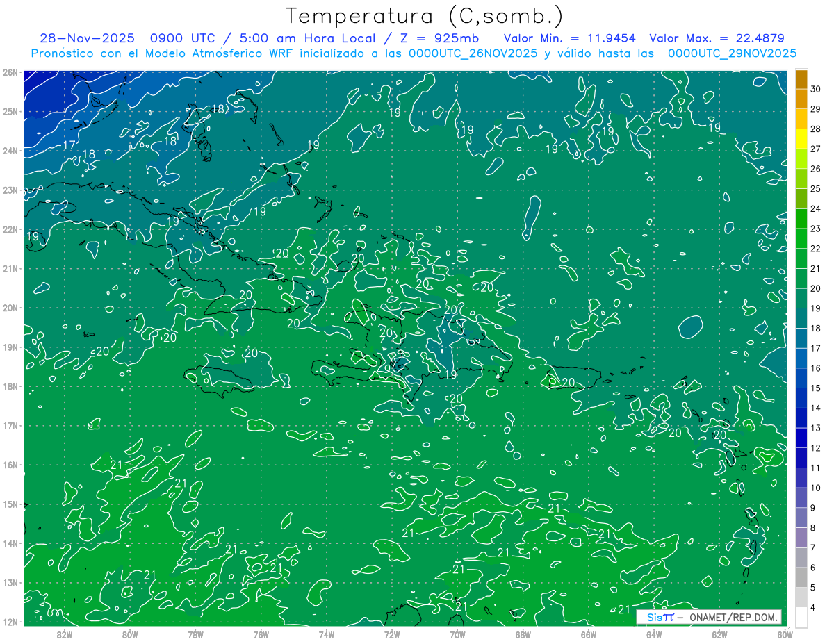The image size is (834, 644).
Task: Click the colorbar label 28
Action: click(815, 129)
